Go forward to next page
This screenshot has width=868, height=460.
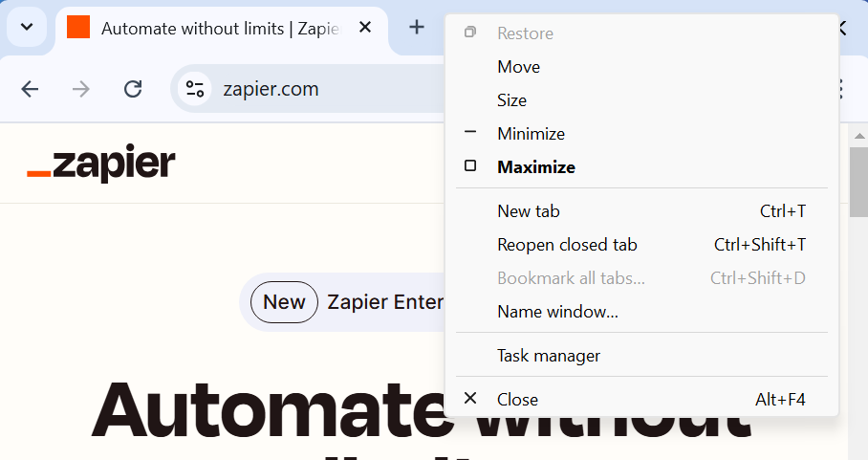point(81,89)
